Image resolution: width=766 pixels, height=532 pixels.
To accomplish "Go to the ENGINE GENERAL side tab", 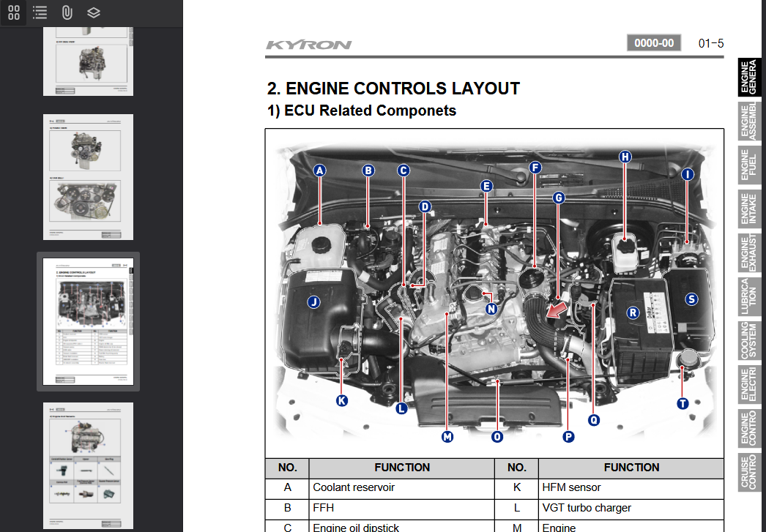I will click(749, 77).
